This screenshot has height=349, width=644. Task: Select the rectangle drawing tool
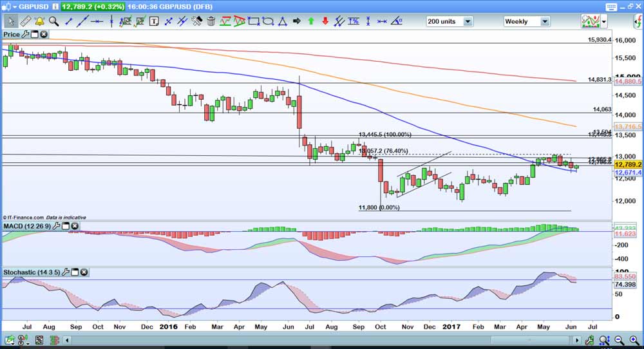coord(253,21)
